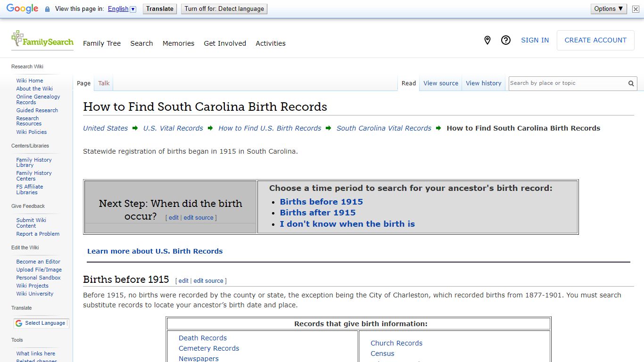Click edit next to Next Step heading
The width and height of the screenshot is (644, 362).
173,218
